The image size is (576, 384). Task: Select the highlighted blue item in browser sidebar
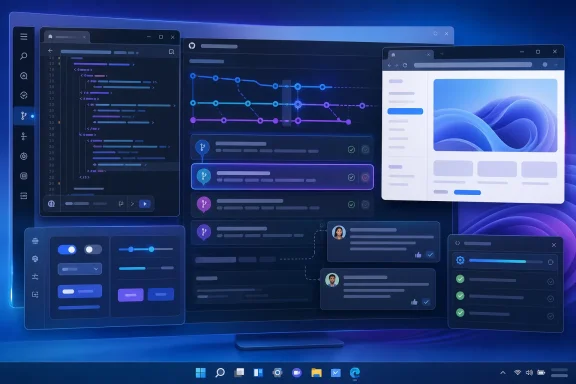click(405, 111)
